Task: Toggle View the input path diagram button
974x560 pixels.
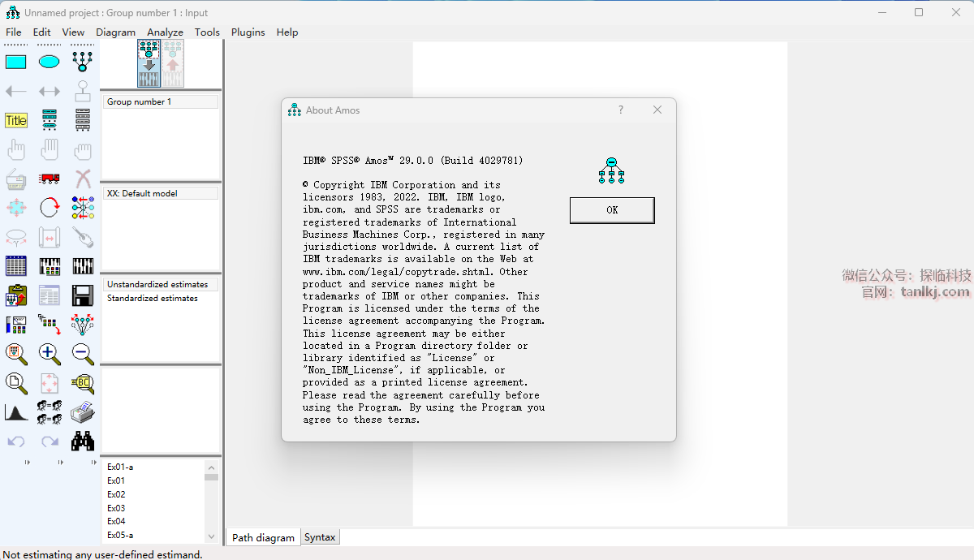Action: click(x=149, y=63)
